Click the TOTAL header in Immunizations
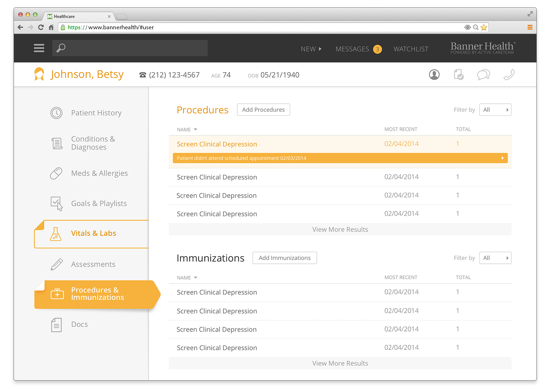The height and width of the screenshot is (392, 550). click(463, 277)
